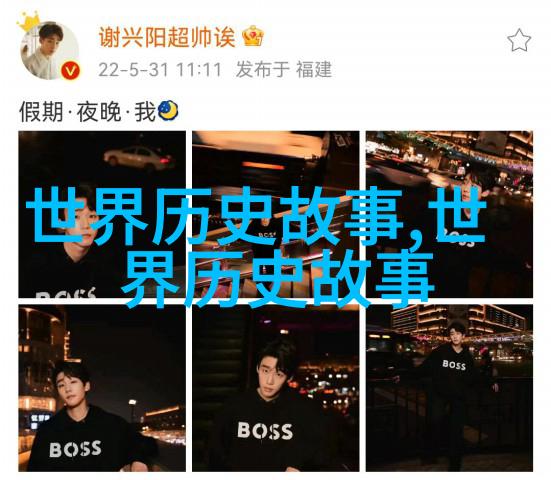This screenshot has height=480, width=551.
Task: Select the post caption 假期·夜晚·我
Action: [87, 112]
